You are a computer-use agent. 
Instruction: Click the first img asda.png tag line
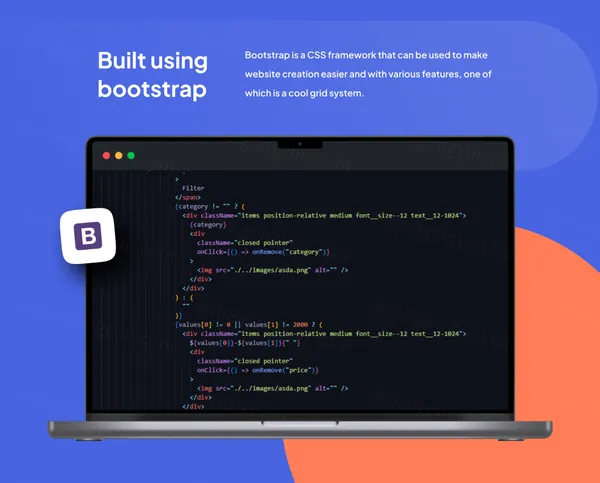[x=272, y=270]
